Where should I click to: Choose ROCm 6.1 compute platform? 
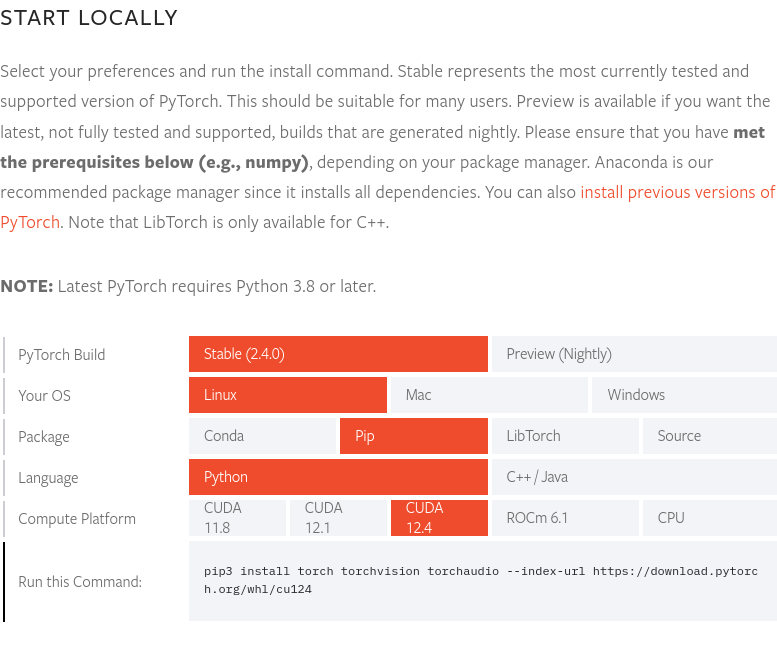(565, 518)
